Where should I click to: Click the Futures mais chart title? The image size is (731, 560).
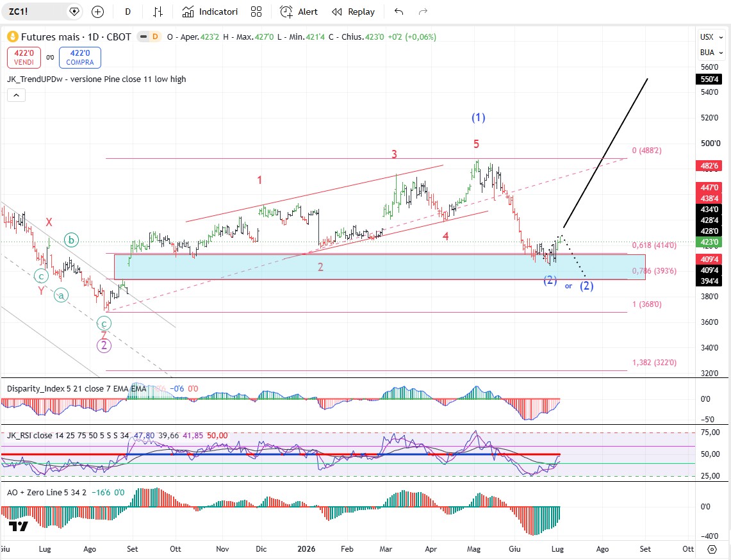76,37
